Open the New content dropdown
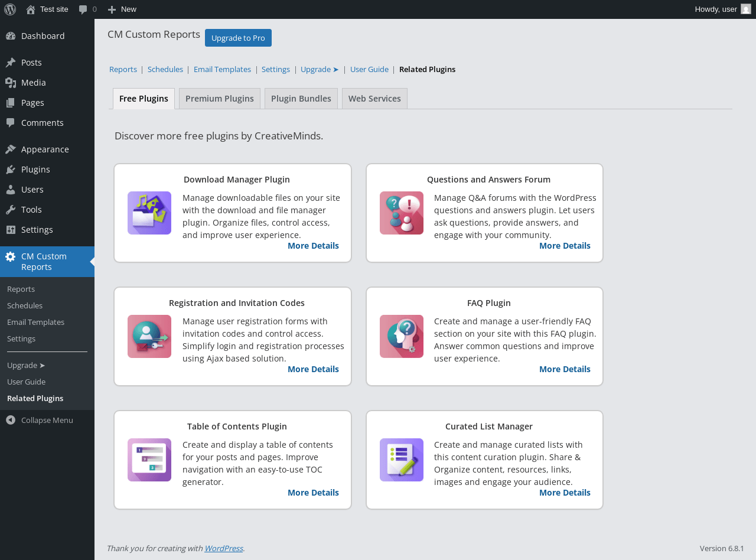The image size is (756, 560). click(x=122, y=9)
